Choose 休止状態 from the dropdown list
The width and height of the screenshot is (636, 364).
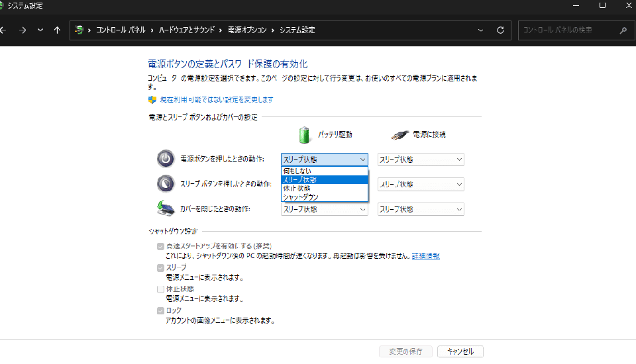point(325,189)
